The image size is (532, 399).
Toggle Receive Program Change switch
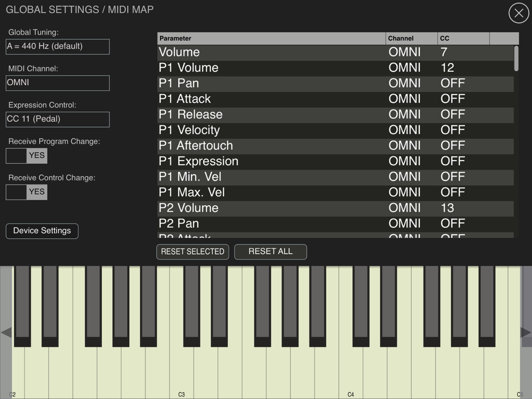[x=27, y=156]
